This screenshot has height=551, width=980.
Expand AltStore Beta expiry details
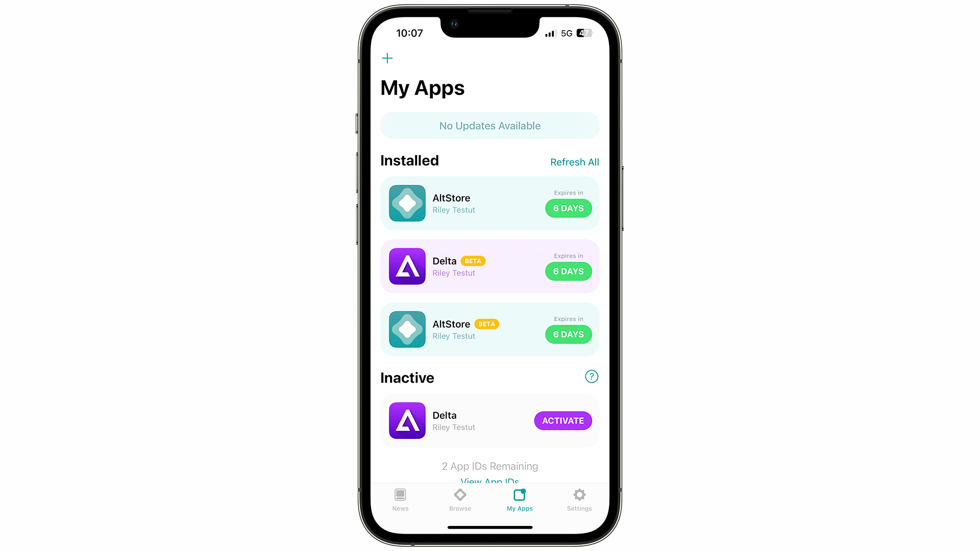coord(568,334)
